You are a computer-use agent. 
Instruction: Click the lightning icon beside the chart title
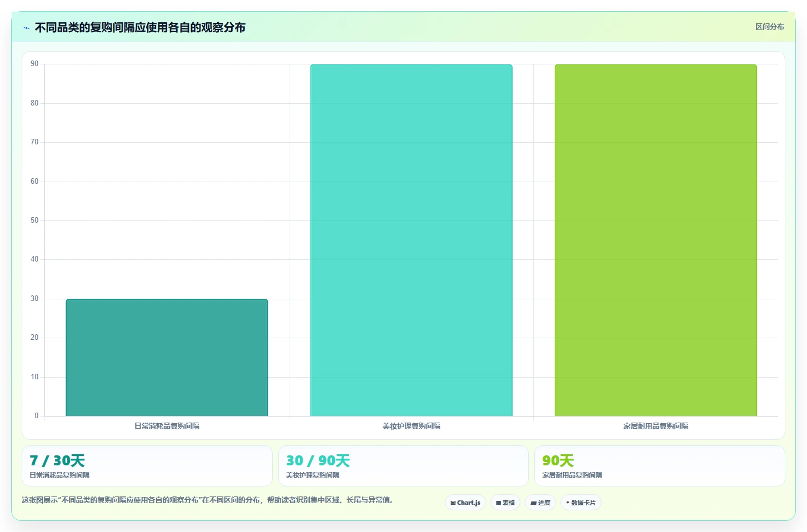click(x=26, y=28)
